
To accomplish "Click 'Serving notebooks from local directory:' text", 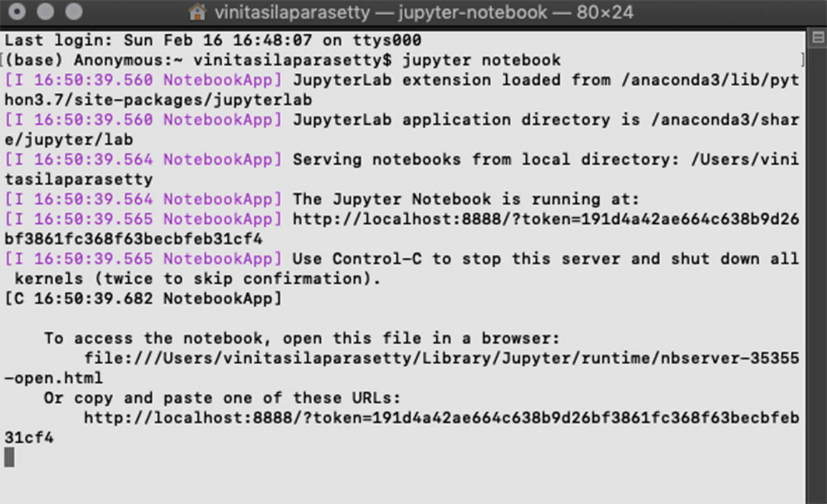I will 486,159.
